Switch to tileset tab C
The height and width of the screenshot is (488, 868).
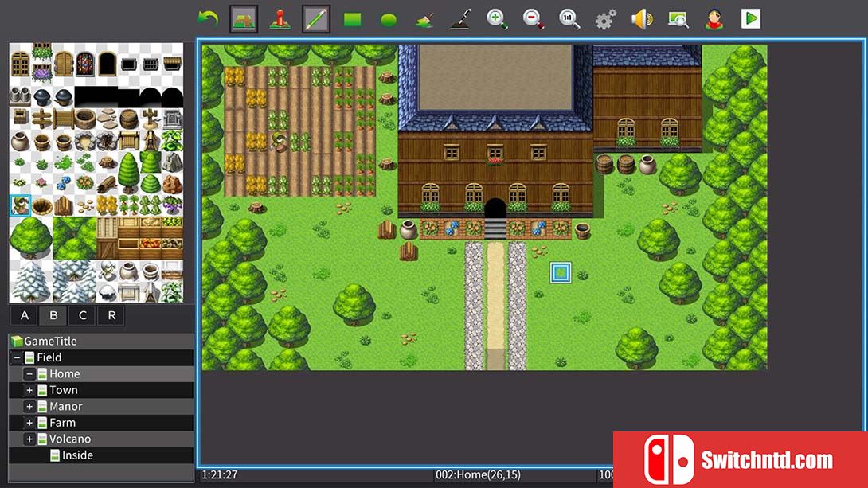pos(83,315)
